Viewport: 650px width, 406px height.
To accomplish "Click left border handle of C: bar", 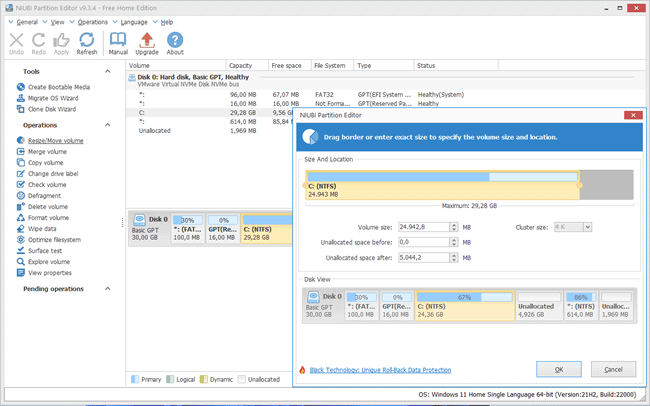I will pos(306,185).
